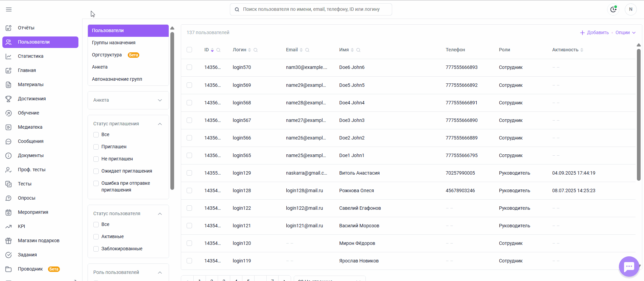This screenshot has height=281, width=644.
Task: Click the naskarra@gmail.c... email cell
Action: click(307, 173)
